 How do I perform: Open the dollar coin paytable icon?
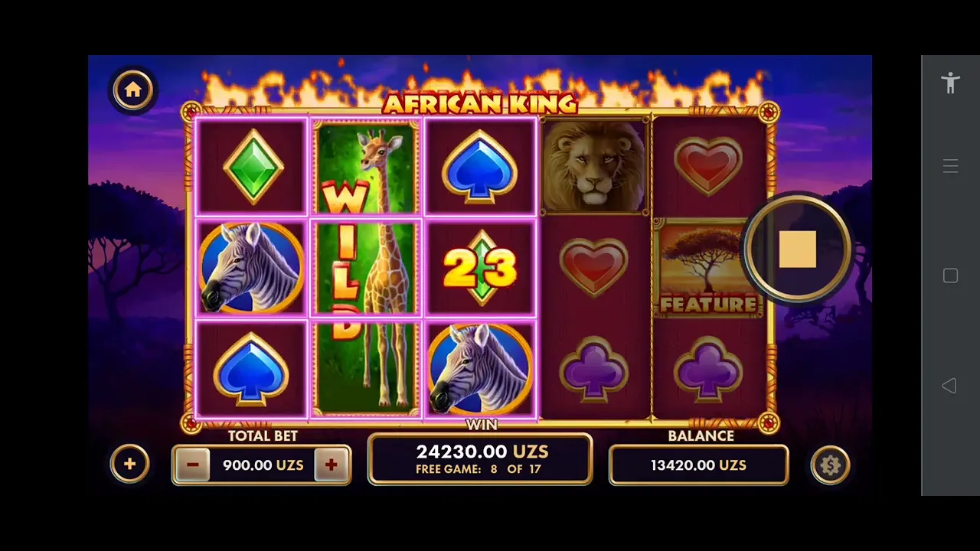(x=831, y=465)
